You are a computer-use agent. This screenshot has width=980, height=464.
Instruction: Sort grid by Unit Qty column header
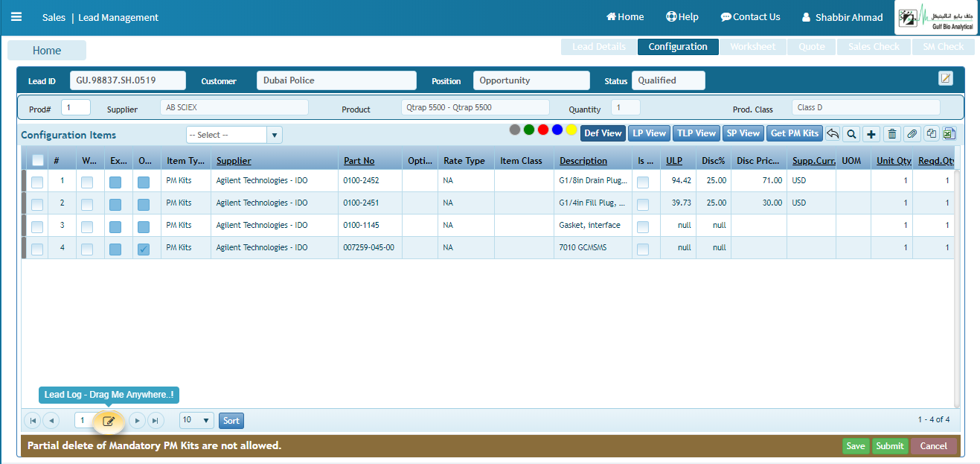(894, 161)
